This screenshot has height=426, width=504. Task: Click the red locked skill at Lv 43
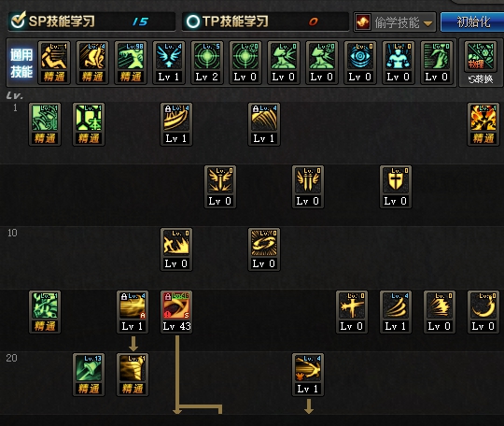click(x=176, y=312)
